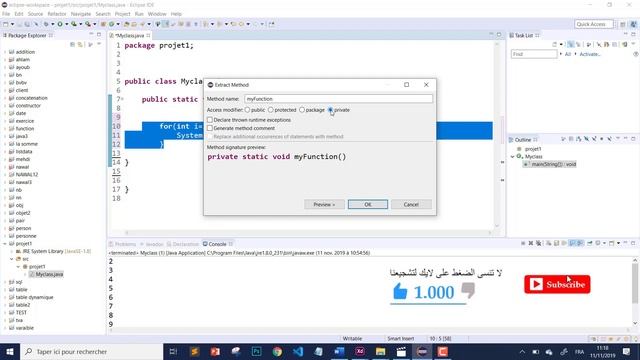Open Eclipse from the Windows taskbar
The height and width of the screenshot is (360, 640).
tap(422, 351)
